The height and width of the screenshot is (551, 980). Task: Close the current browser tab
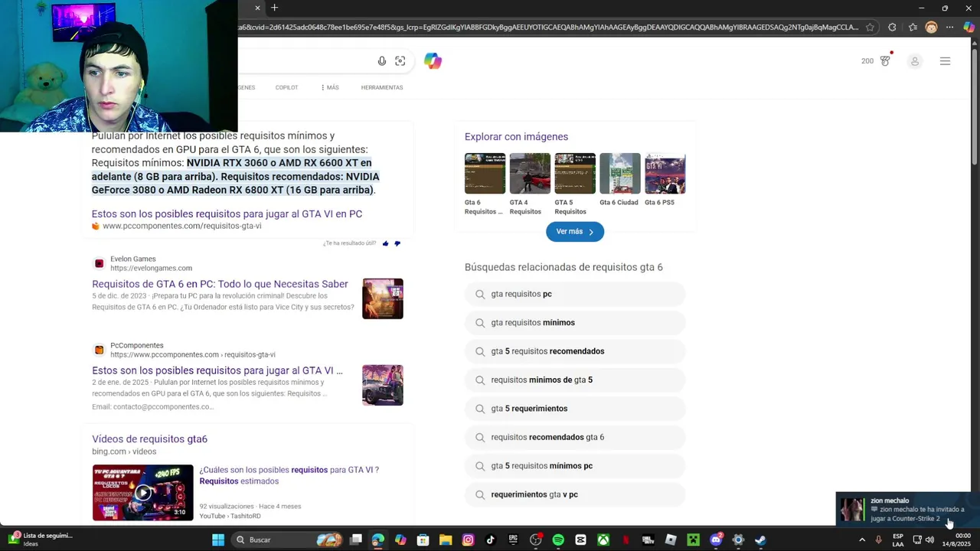[x=257, y=8]
